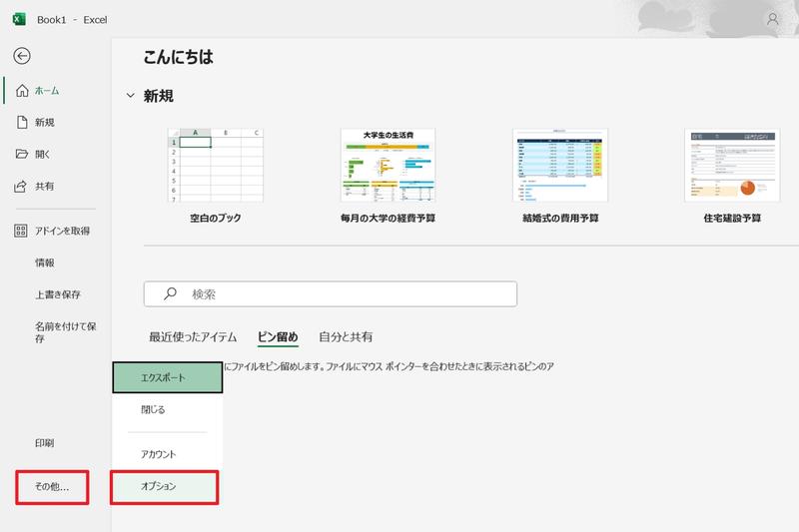Click the Excel logo icon in title bar
Viewport: 799px width, 532px height.
click(19, 19)
